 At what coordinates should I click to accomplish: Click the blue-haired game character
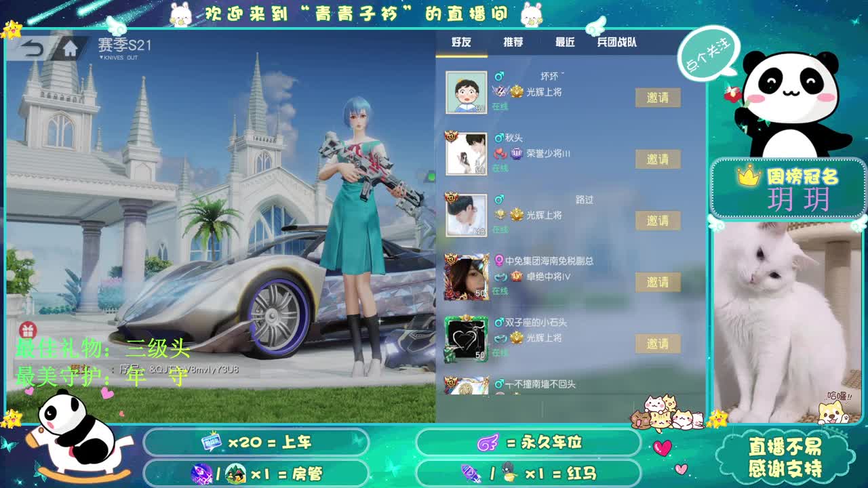tap(358, 237)
